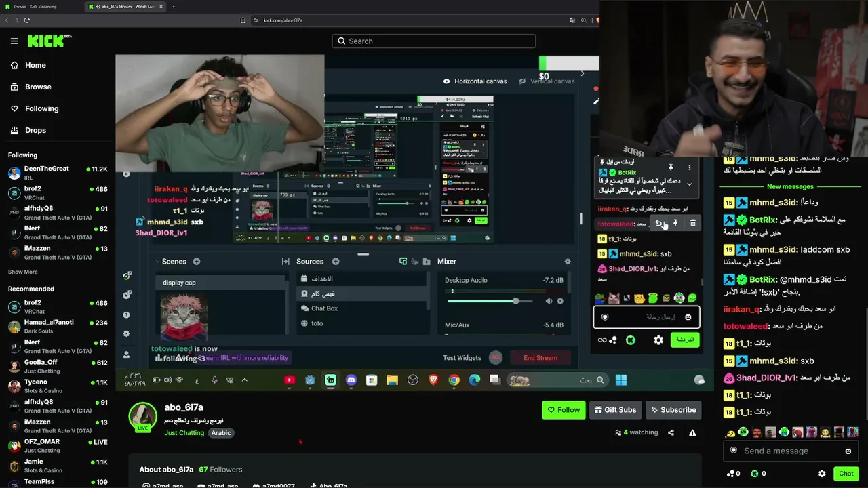The image size is (868, 488).
Task: Click the Kick logo
Action: pyautogui.click(x=50, y=41)
